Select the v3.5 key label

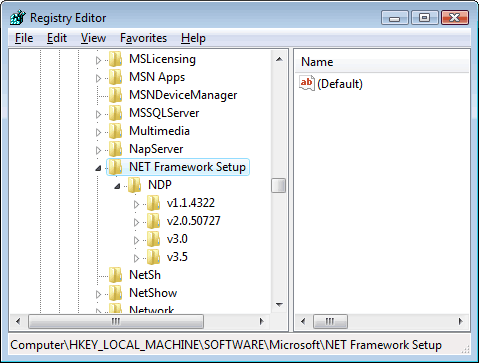click(177, 257)
